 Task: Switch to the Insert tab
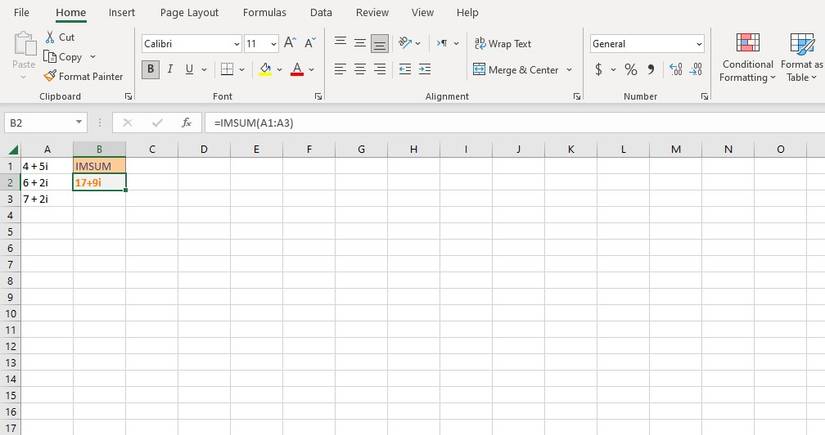[122, 13]
